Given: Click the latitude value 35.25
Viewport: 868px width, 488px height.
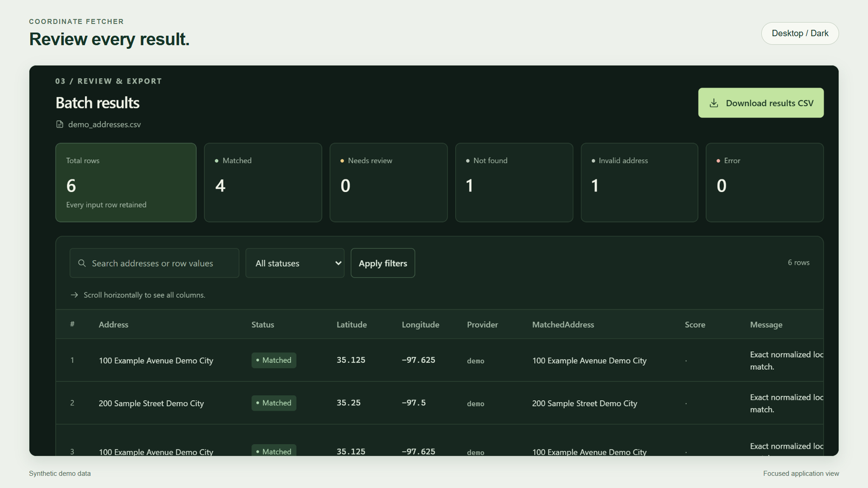Looking at the screenshot, I should coord(348,403).
